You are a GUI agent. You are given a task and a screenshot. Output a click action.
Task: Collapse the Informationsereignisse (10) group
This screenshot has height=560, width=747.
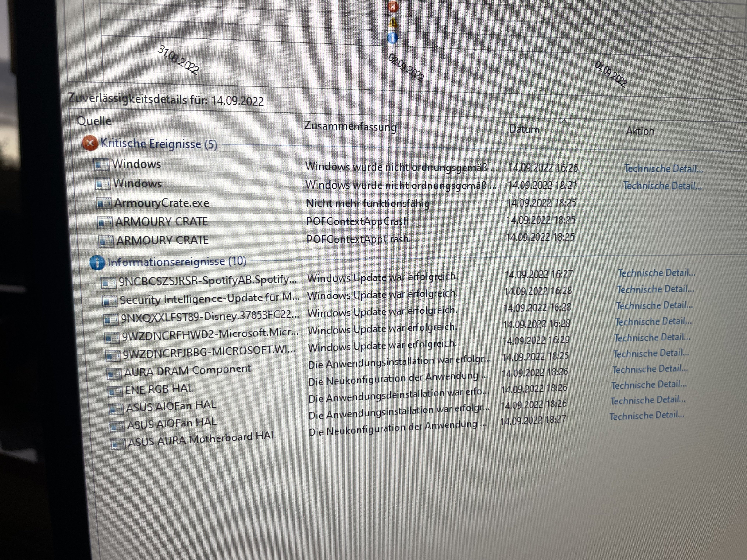click(x=176, y=262)
